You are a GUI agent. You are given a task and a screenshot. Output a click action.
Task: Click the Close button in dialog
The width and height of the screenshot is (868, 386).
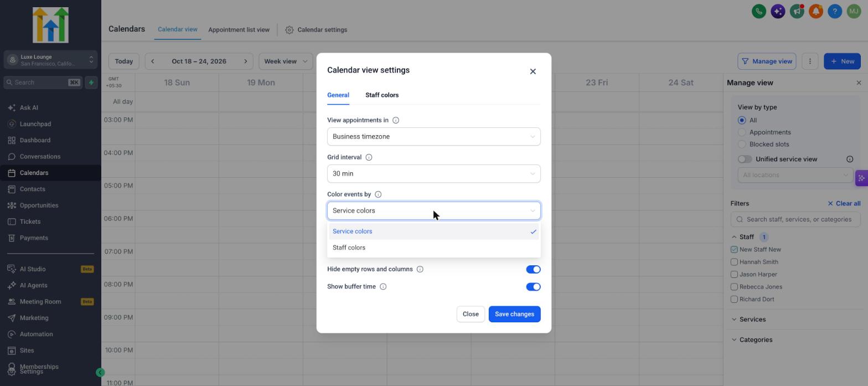click(x=471, y=315)
